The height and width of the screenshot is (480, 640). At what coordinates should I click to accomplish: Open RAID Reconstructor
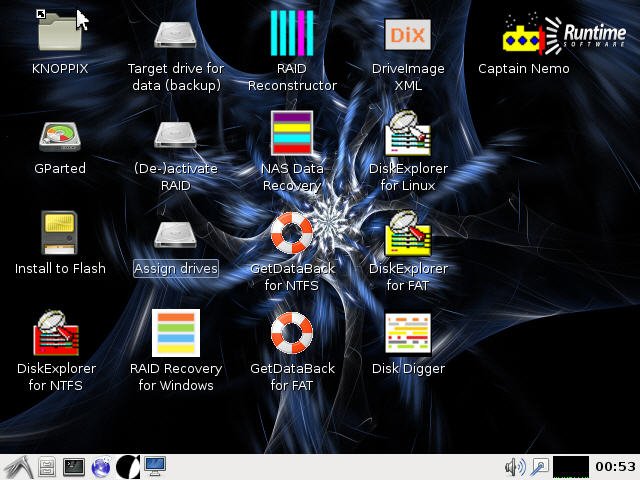click(x=292, y=33)
